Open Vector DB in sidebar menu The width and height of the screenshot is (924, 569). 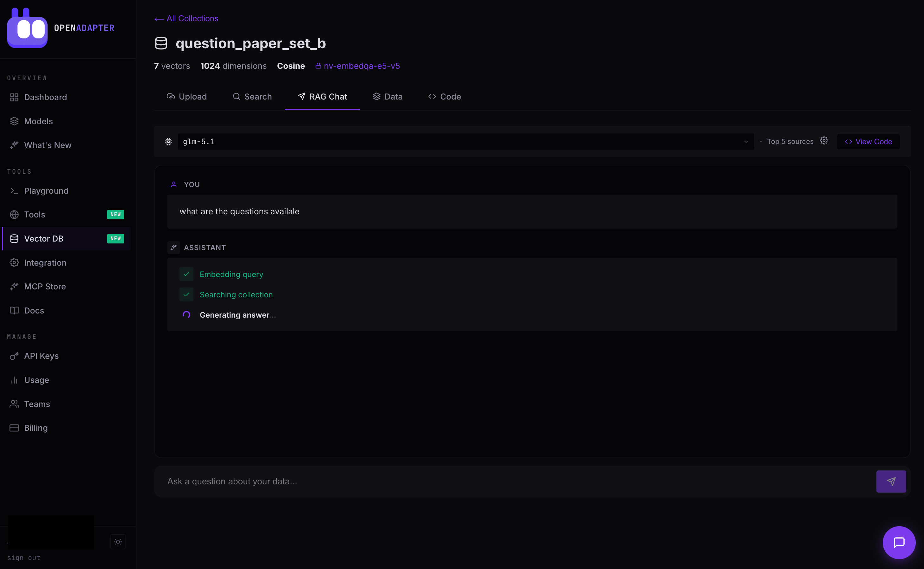coord(66,239)
